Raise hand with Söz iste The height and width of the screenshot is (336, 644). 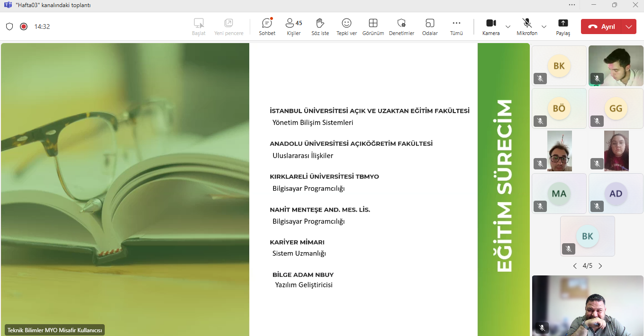coord(320,27)
